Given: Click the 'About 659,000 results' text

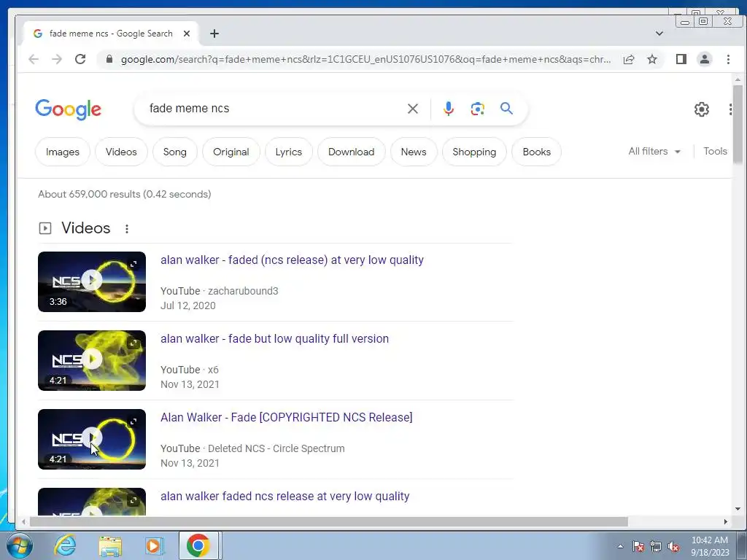Looking at the screenshot, I should pyautogui.click(x=124, y=194).
